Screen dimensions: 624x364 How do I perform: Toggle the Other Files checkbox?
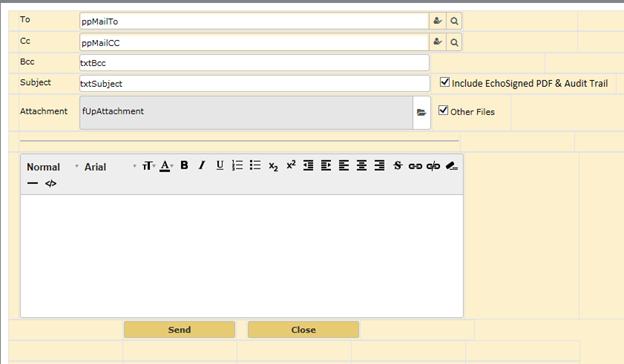443,110
